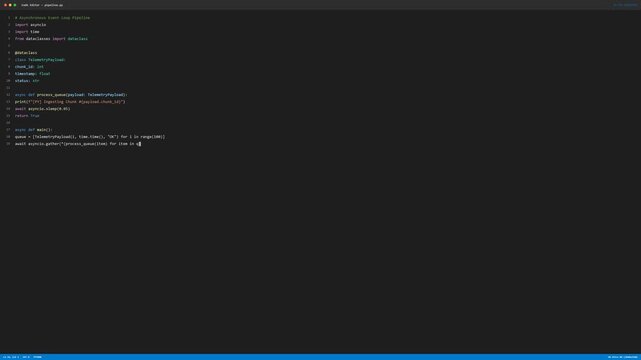The image size is (641, 360).
Task: Place cursor on "import asyncio" line
Action: pos(31,25)
